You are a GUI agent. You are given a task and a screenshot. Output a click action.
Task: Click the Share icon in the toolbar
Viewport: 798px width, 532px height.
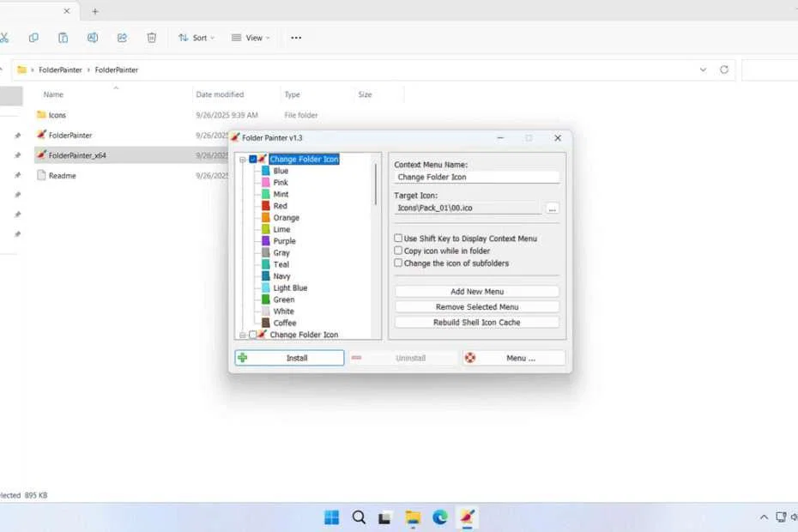tap(122, 38)
